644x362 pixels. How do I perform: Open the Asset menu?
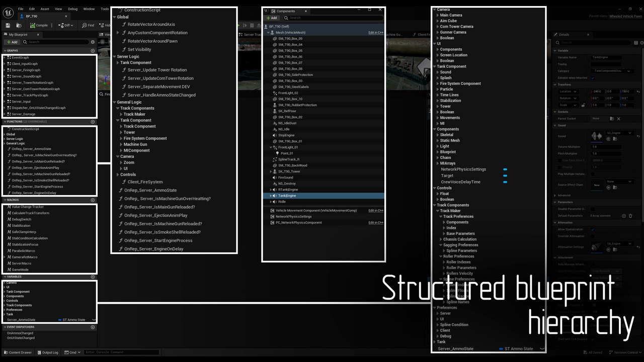45,9
